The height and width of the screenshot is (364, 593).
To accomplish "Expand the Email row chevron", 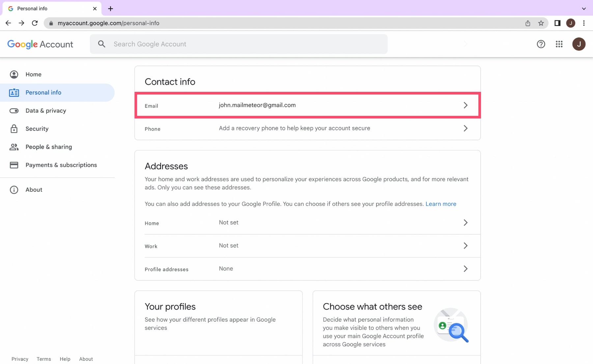I will (466, 105).
